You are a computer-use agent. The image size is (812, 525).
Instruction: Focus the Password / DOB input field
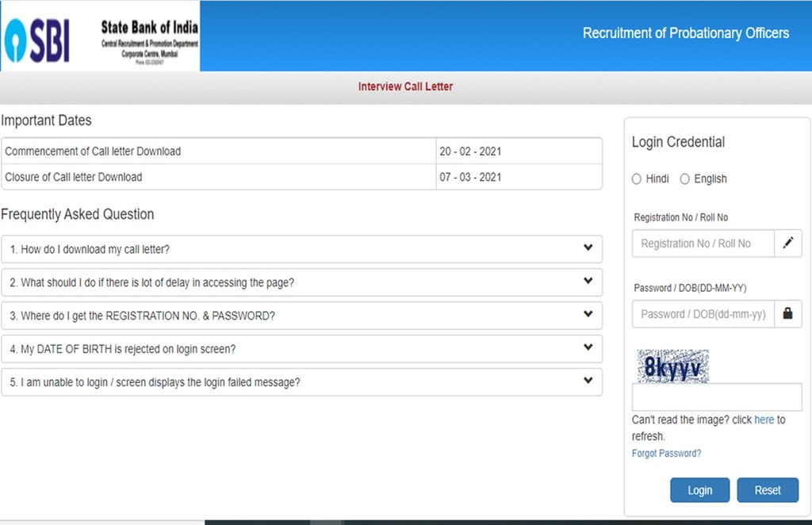pos(703,313)
